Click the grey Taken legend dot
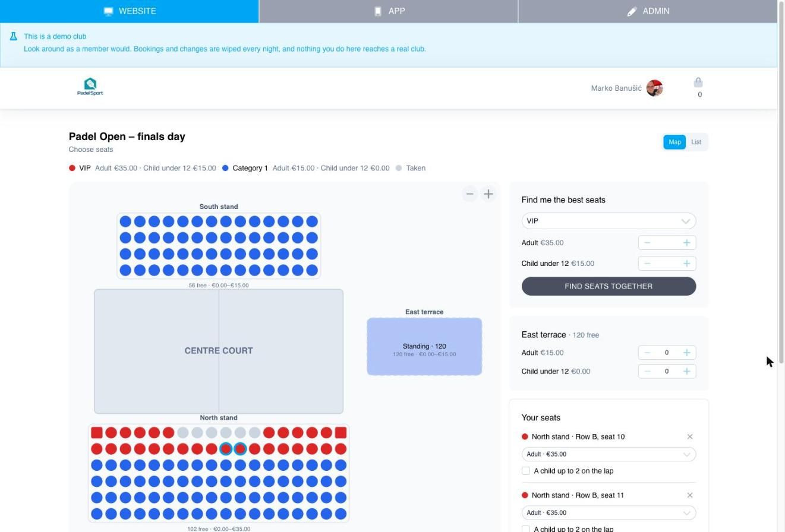The width and height of the screenshot is (785, 532). [x=399, y=168]
